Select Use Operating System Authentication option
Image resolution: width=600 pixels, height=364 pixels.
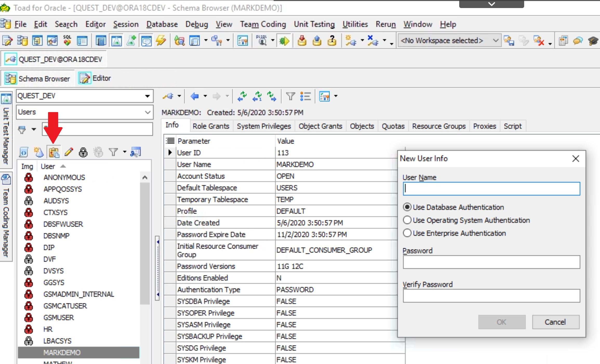click(406, 220)
